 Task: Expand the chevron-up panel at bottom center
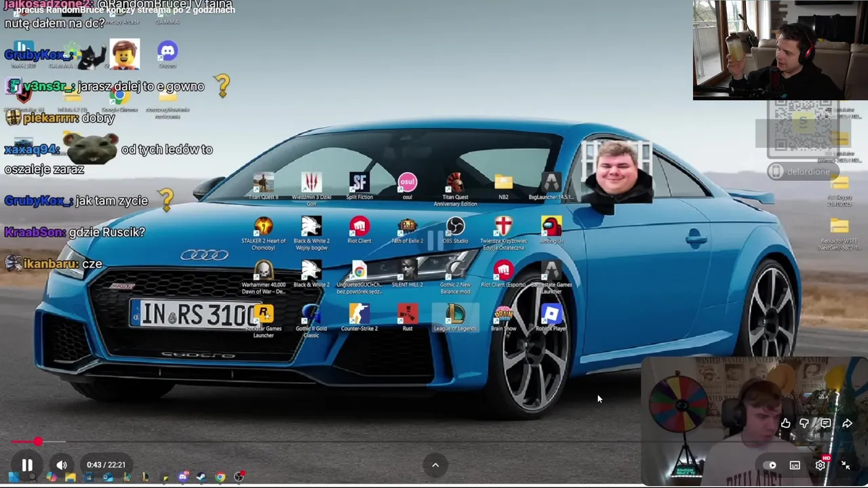coord(435,465)
